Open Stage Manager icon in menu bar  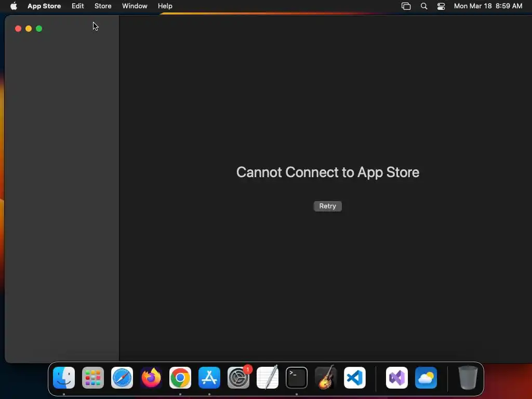pos(406,6)
